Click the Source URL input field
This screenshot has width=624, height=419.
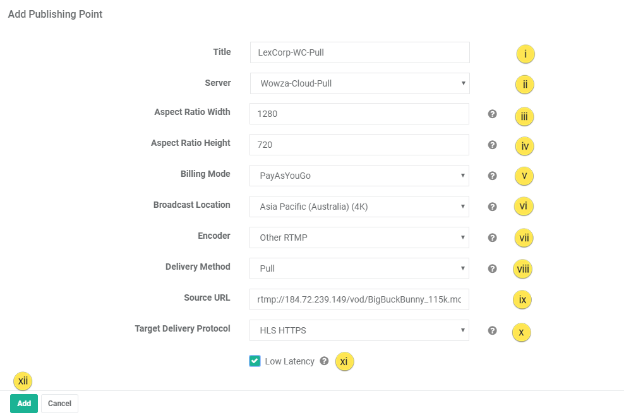[358, 299]
